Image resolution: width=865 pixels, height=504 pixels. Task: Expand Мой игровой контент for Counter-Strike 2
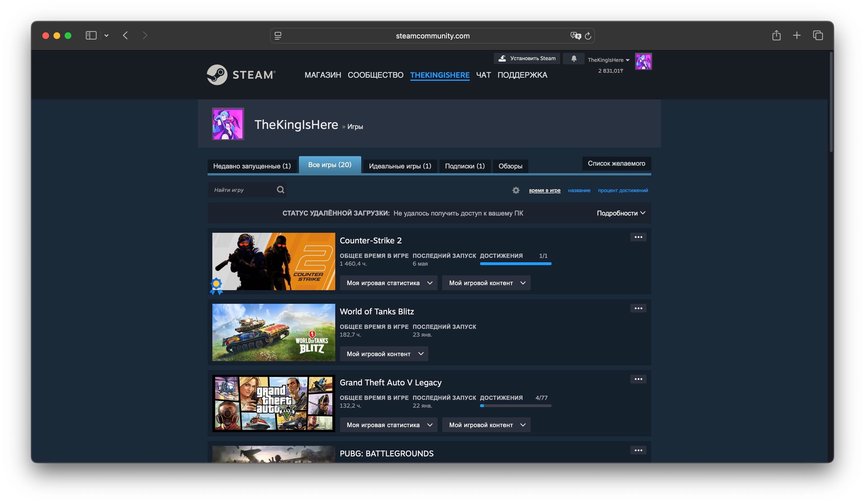(486, 283)
